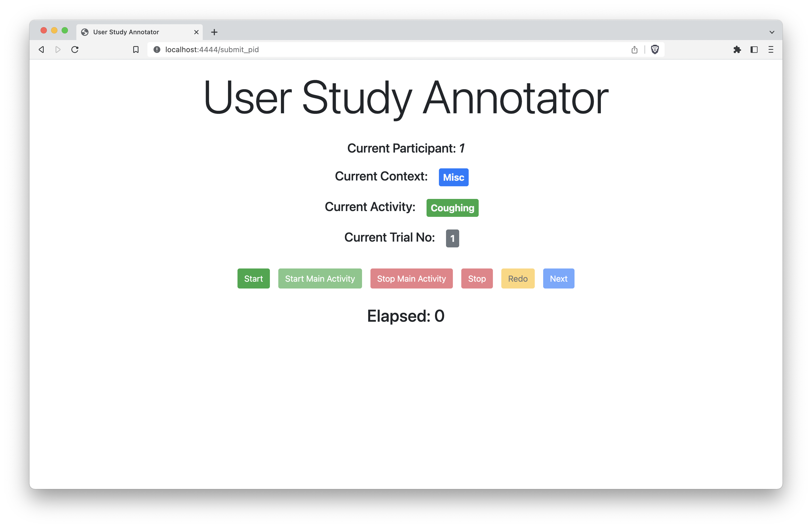Expand browser tab options dropdown
This screenshot has width=812, height=528.
point(771,31)
